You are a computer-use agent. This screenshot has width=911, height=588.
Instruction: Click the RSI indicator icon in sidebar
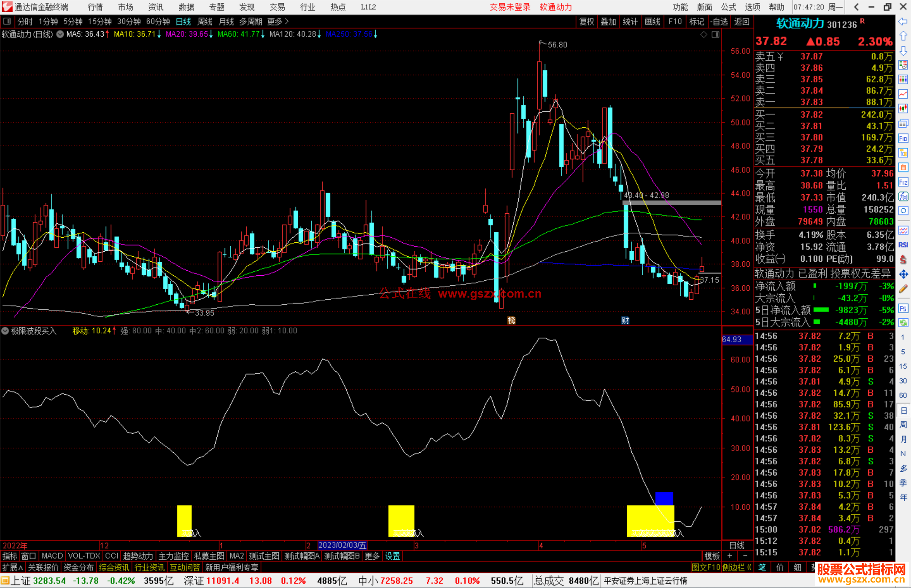pos(903,245)
